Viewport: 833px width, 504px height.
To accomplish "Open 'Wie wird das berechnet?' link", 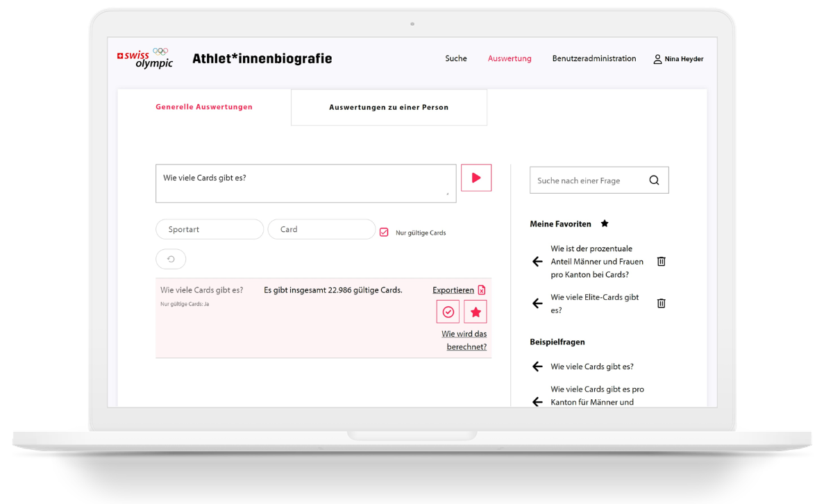I will click(x=464, y=340).
